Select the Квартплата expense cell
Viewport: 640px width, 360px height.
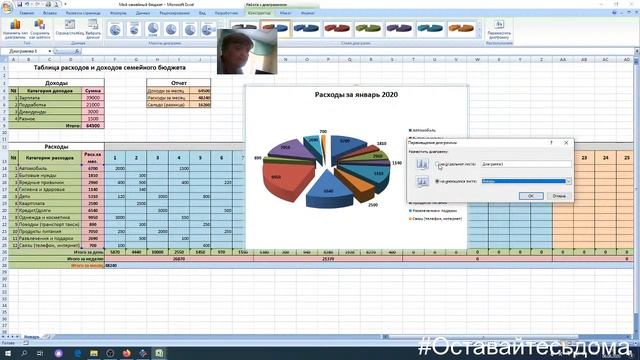(x=50, y=203)
